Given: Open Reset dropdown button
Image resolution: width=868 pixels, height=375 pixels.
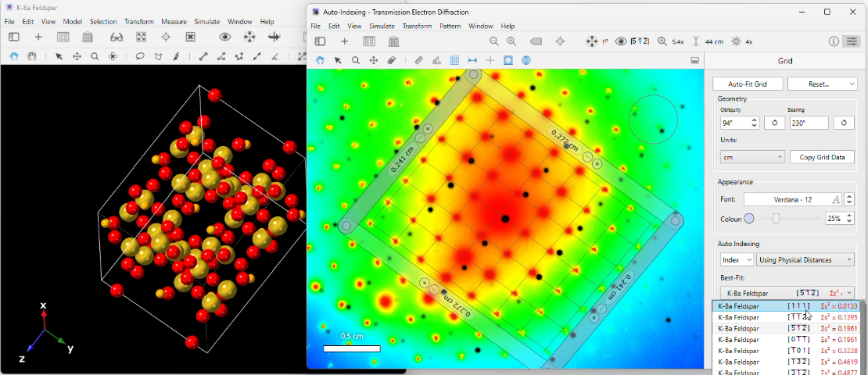Looking at the screenshot, I should [822, 84].
